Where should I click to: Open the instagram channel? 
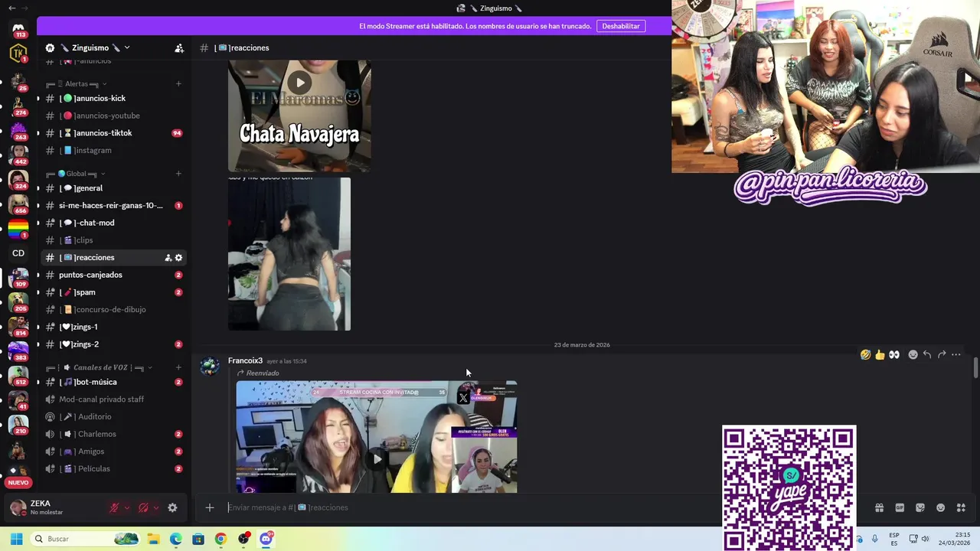tap(113, 150)
